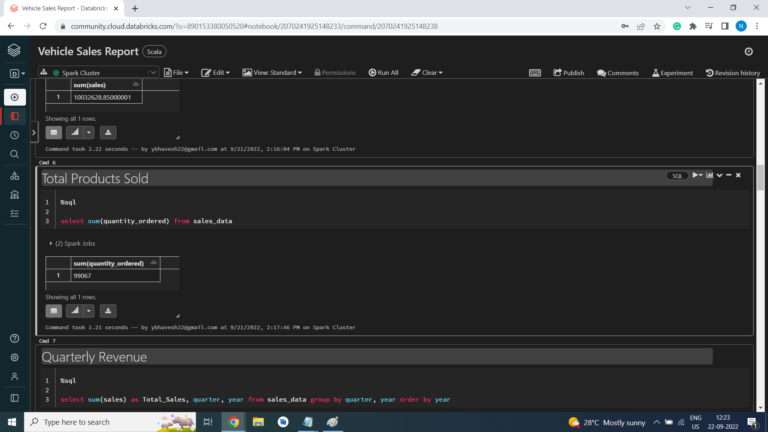Image resolution: width=768 pixels, height=432 pixels.
Task: Click the keyboard shortcuts icon
Action: (535, 73)
